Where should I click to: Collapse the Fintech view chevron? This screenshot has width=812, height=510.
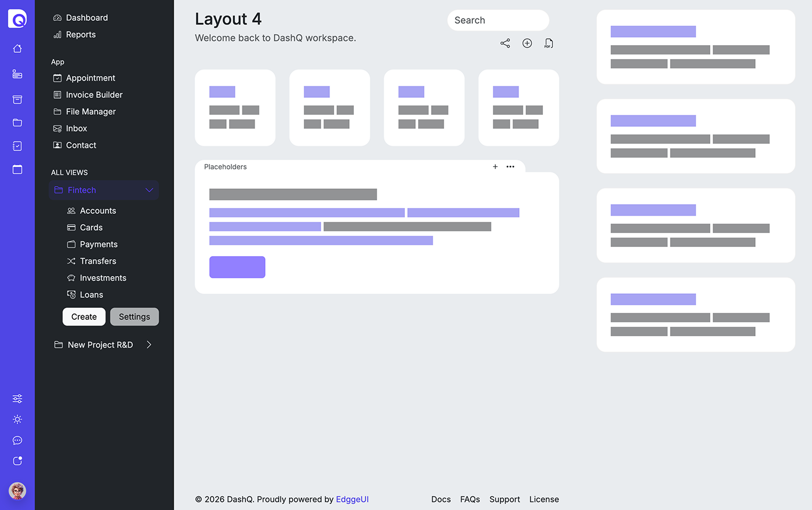150,190
